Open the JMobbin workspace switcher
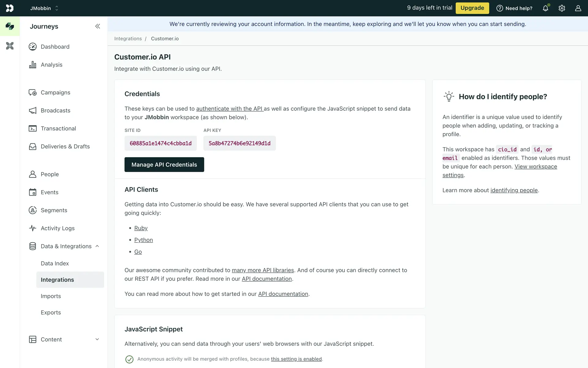 coord(44,8)
